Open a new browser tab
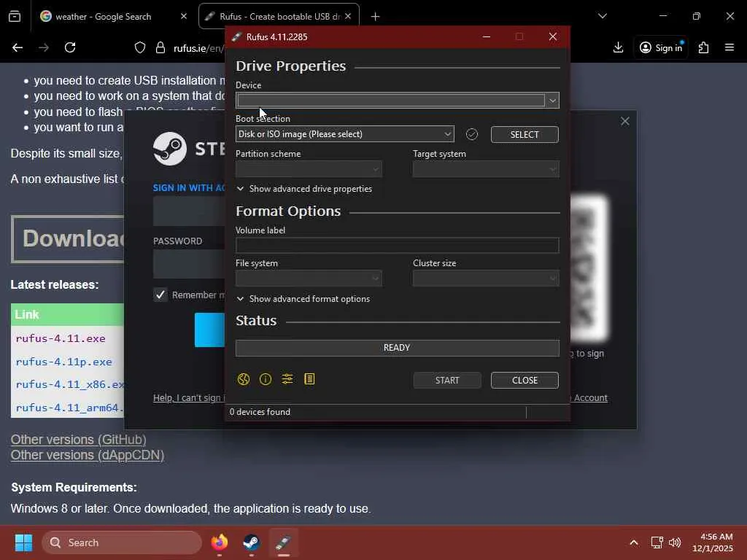 [376, 17]
